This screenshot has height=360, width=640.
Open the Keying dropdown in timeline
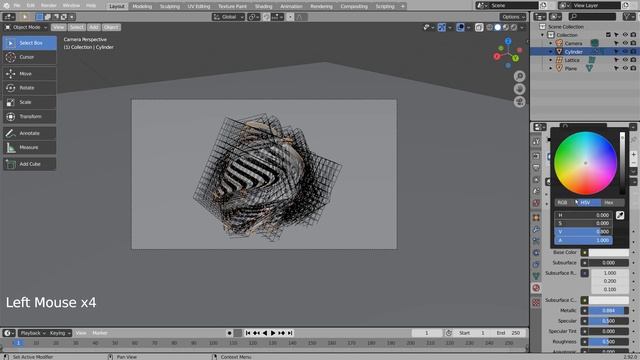coord(60,333)
